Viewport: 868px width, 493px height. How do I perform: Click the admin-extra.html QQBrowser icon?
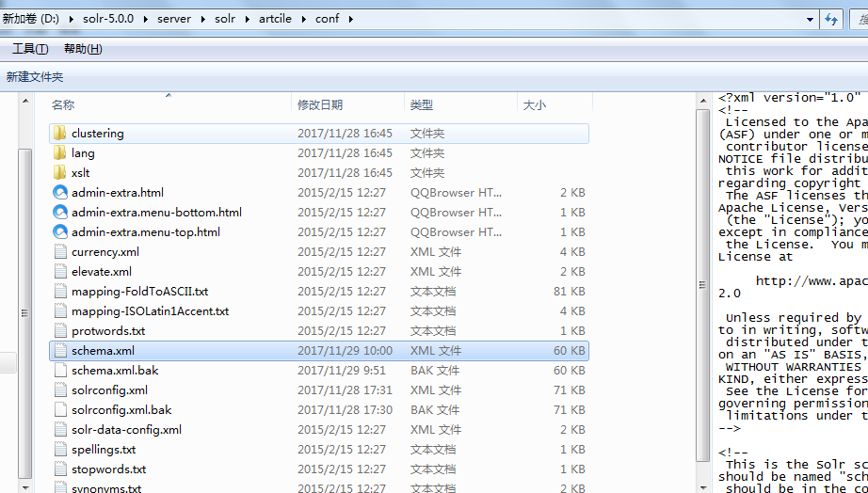click(x=60, y=193)
